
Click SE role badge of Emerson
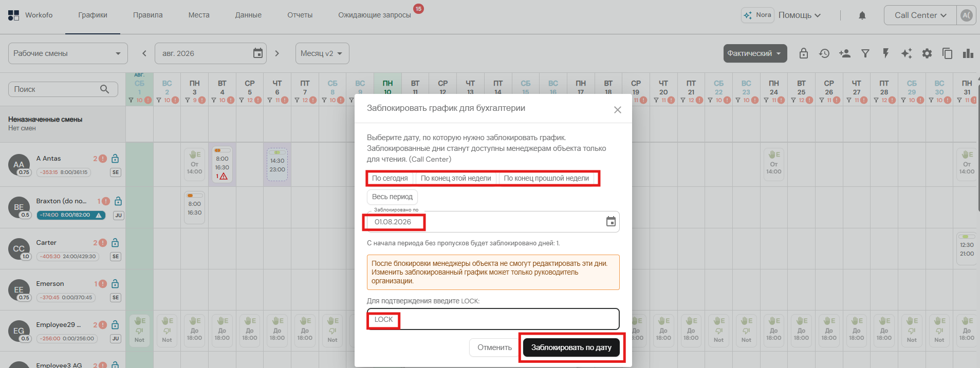pos(116,298)
